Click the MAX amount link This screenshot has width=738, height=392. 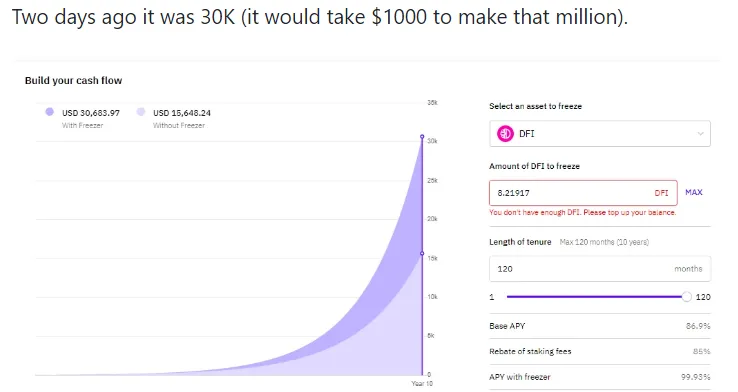[694, 192]
